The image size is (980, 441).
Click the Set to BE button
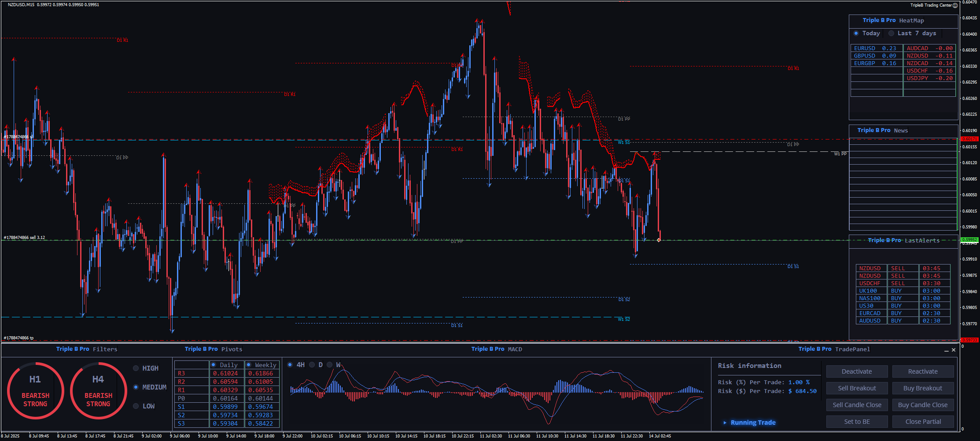tap(857, 422)
